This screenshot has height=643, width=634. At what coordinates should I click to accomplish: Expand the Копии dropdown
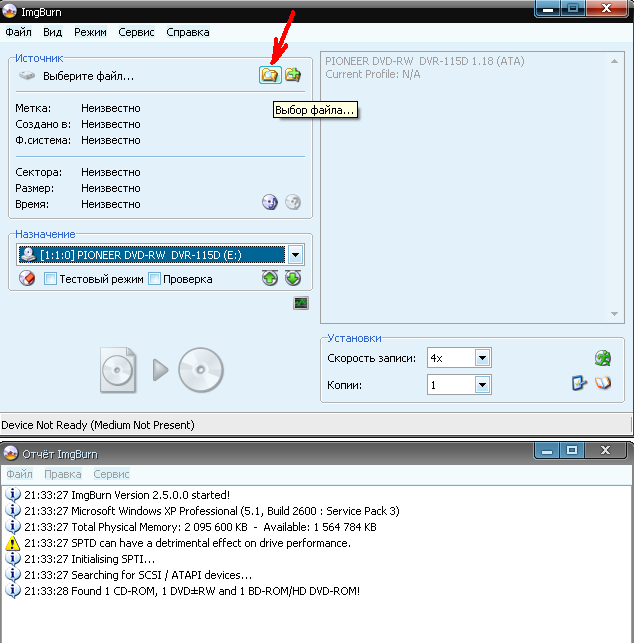click(483, 385)
